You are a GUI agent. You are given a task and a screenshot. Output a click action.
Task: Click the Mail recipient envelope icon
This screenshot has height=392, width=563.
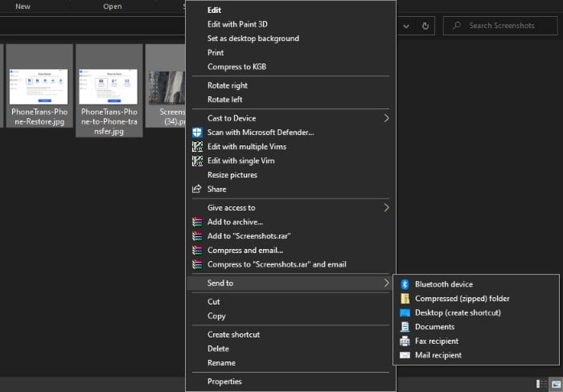405,355
